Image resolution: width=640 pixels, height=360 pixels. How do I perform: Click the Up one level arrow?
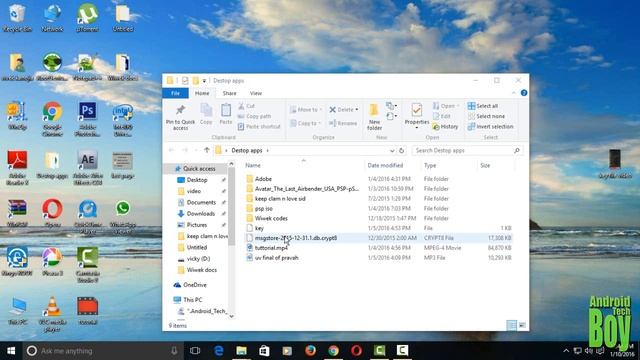[207, 150]
